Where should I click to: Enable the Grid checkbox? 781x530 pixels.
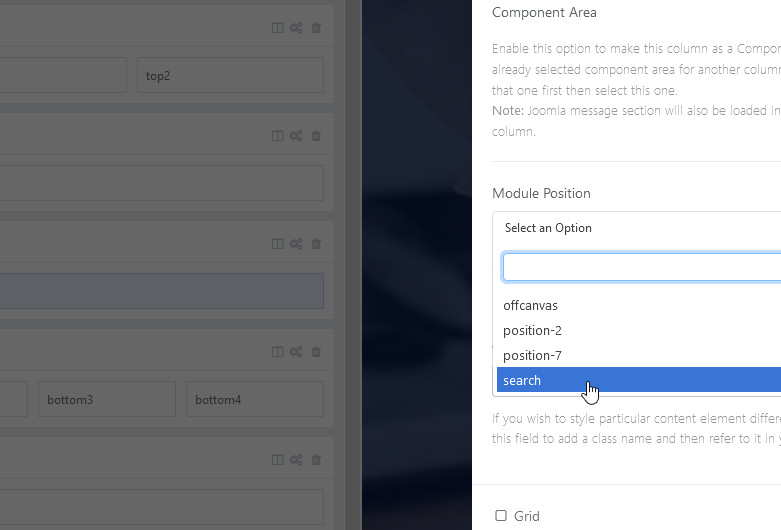click(501, 516)
